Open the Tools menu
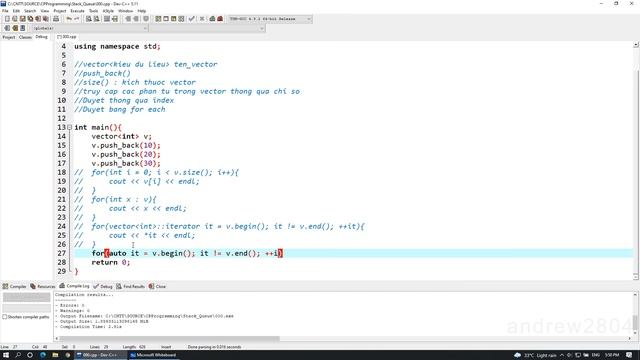 93,11
